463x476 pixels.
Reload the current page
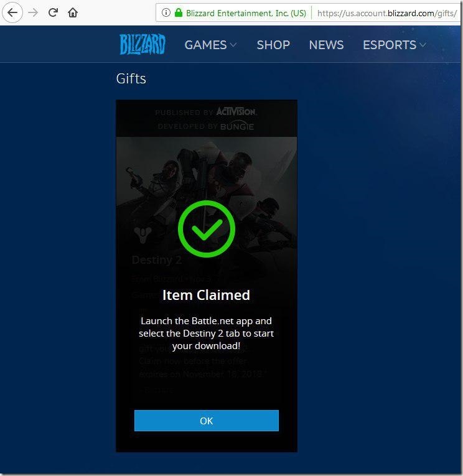coord(54,12)
